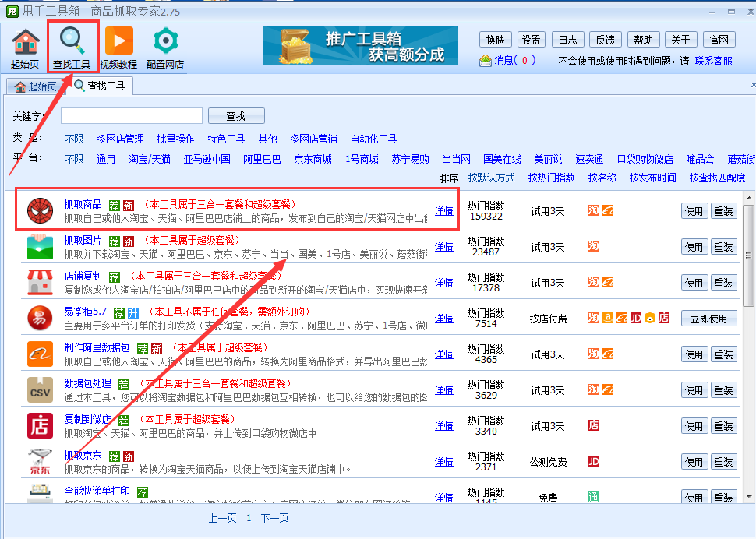
Task: Filter platform by 淘宝/天猫
Action: [x=150, y=160]
